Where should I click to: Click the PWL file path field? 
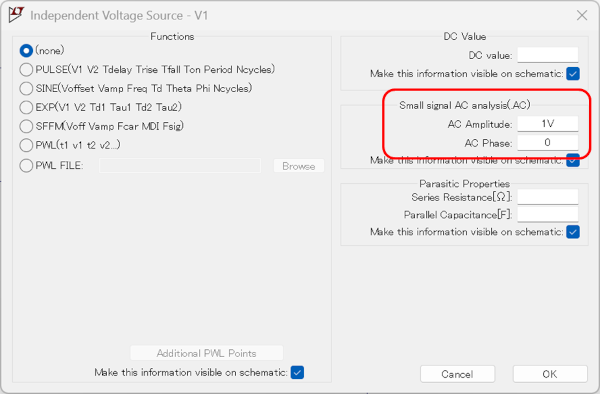coord(180,166)
